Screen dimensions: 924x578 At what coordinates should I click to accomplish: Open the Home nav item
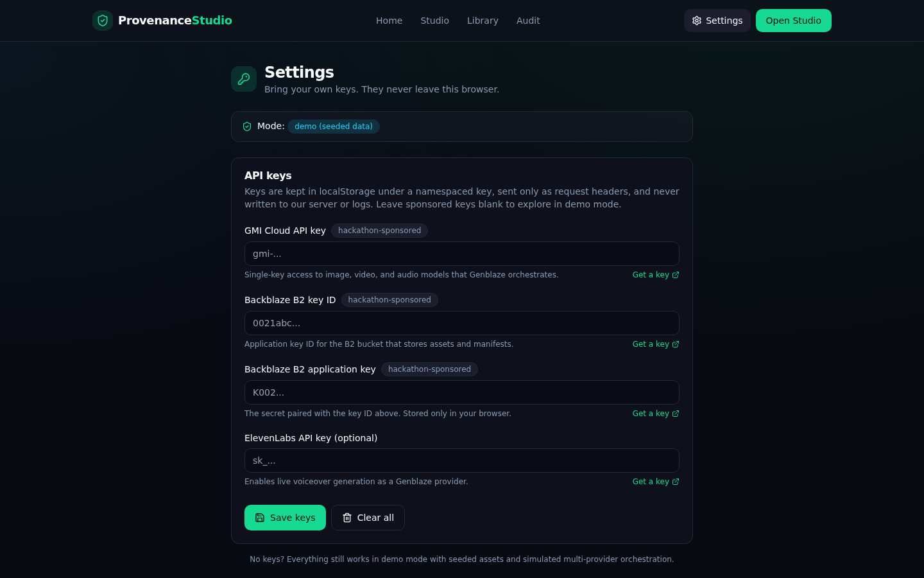pyautogui.click(x=389, y=21)
